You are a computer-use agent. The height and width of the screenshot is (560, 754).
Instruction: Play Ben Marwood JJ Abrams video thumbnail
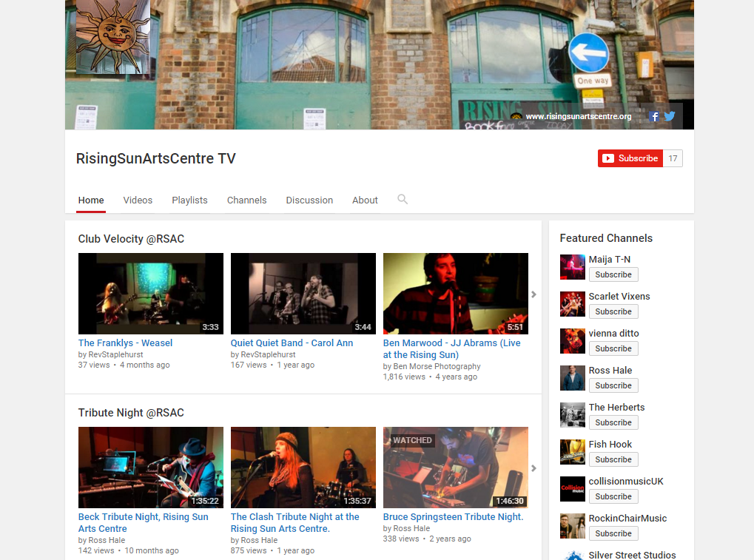pyautogui.click(x=455, y=294)
